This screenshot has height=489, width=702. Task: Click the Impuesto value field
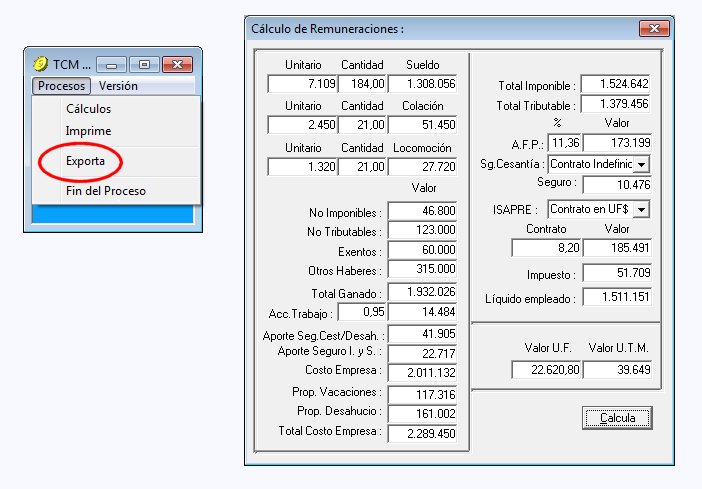pyautogui.click(x=617, y=273)
